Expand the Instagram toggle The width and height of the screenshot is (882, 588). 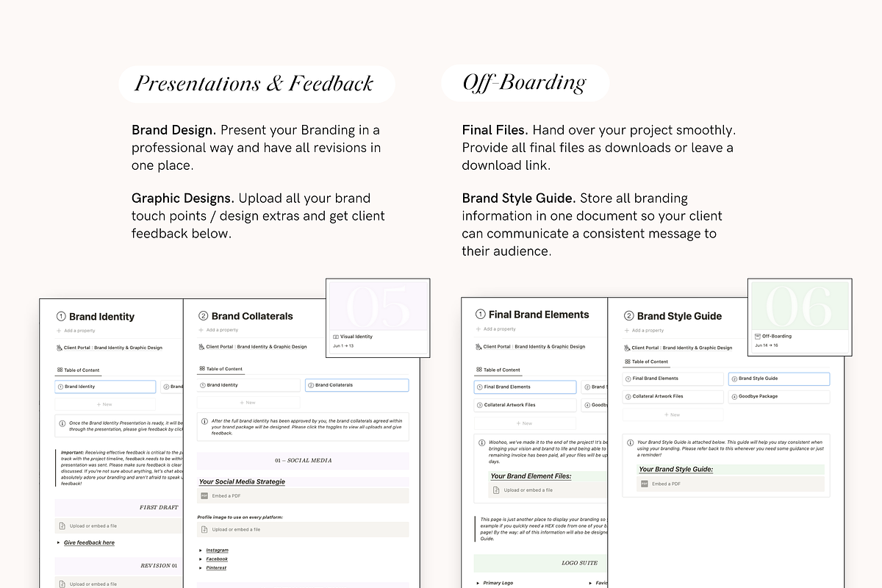200,551
